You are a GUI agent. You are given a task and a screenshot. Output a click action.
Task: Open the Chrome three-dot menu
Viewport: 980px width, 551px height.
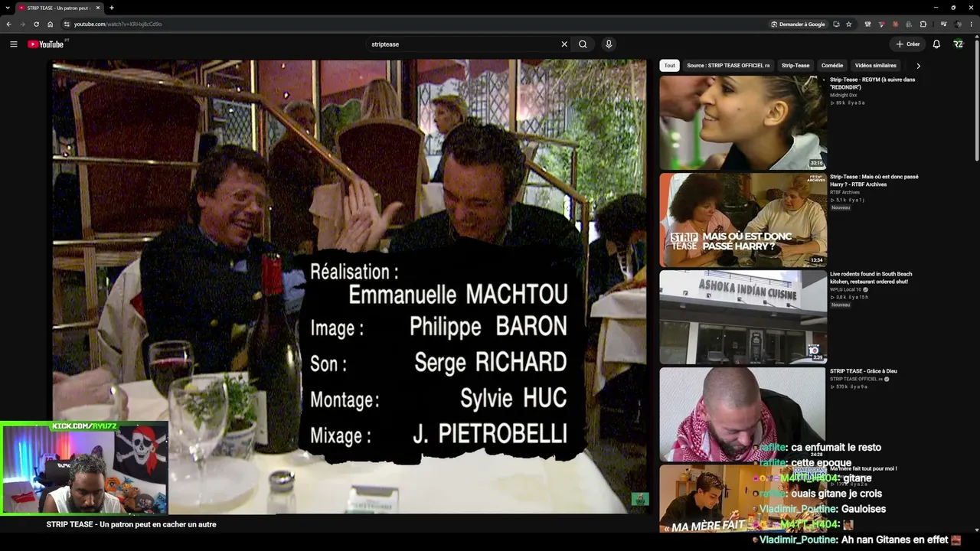(x=972, y=24)
